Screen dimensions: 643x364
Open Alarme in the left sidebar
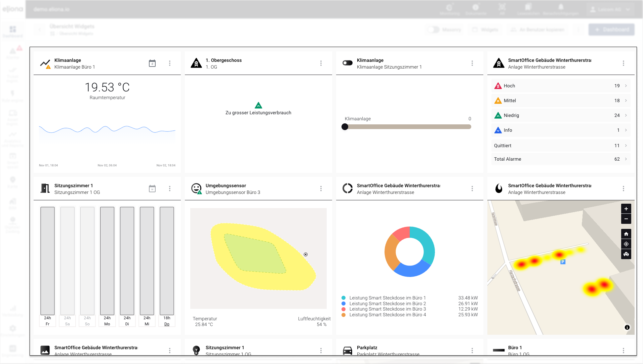13,53
